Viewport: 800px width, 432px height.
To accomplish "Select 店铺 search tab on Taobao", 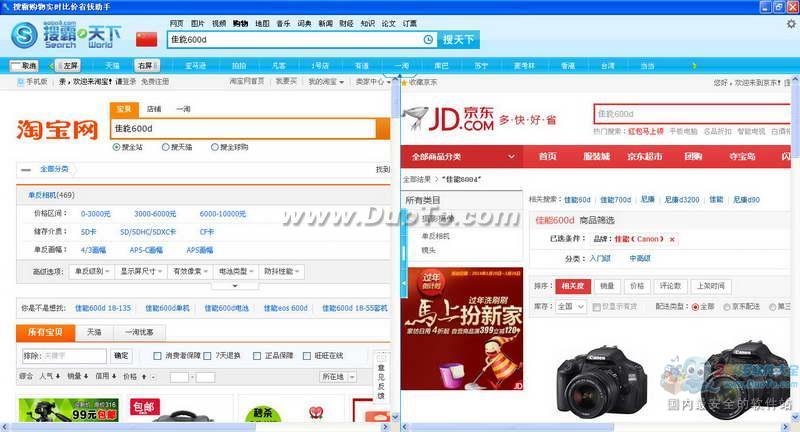I will tap(154, 109).
